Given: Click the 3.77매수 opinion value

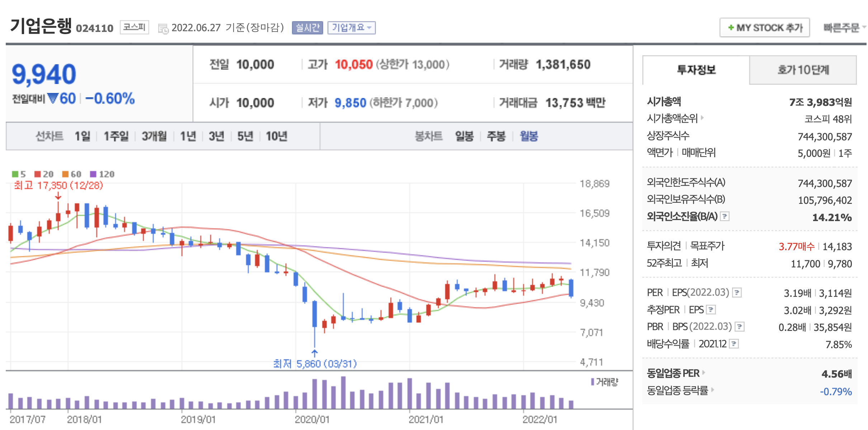Looking at the screenshot, I should pyautogui.click(x=797, y=247).
